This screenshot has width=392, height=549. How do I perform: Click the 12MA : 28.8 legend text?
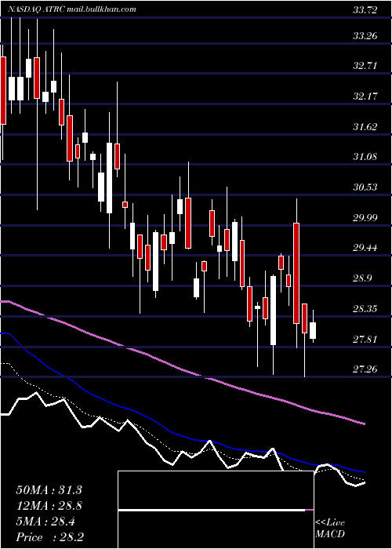[49, 506]
